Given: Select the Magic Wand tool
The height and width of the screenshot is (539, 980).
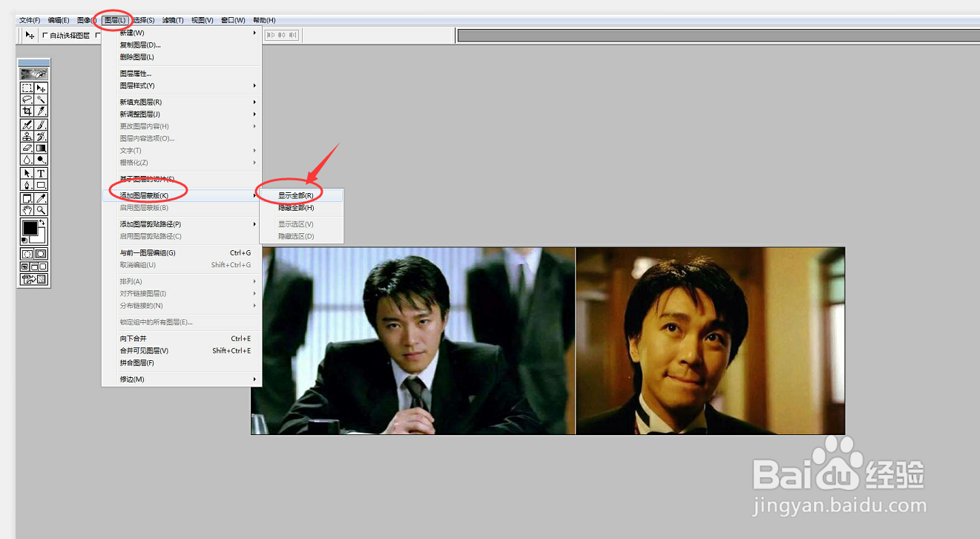Looking at the screenshot, I should 42,99.
